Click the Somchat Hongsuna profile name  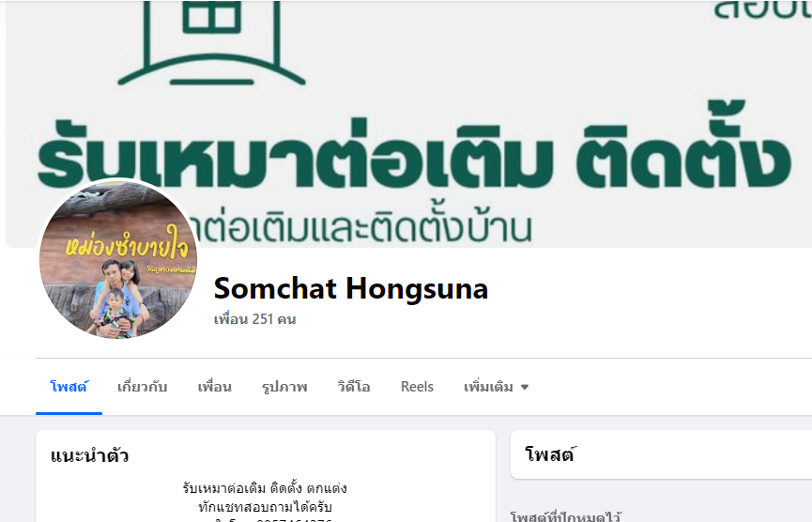[350, 288]
